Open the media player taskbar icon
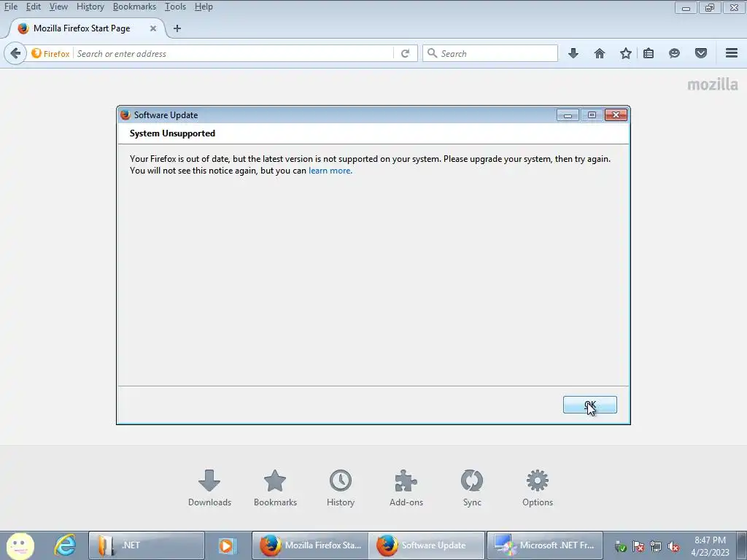Screen dimensions: 747x560 pos(228,545)
